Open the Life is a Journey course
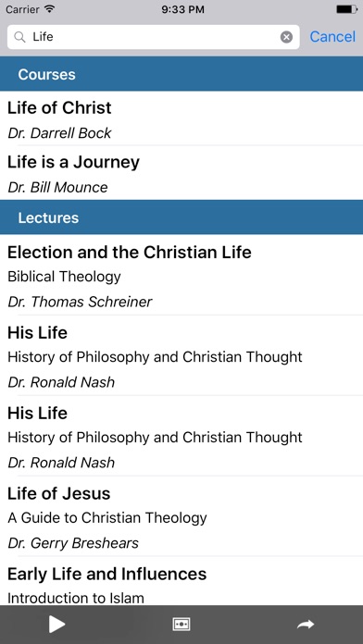The image size is (363, 644). tap(181, 172)
